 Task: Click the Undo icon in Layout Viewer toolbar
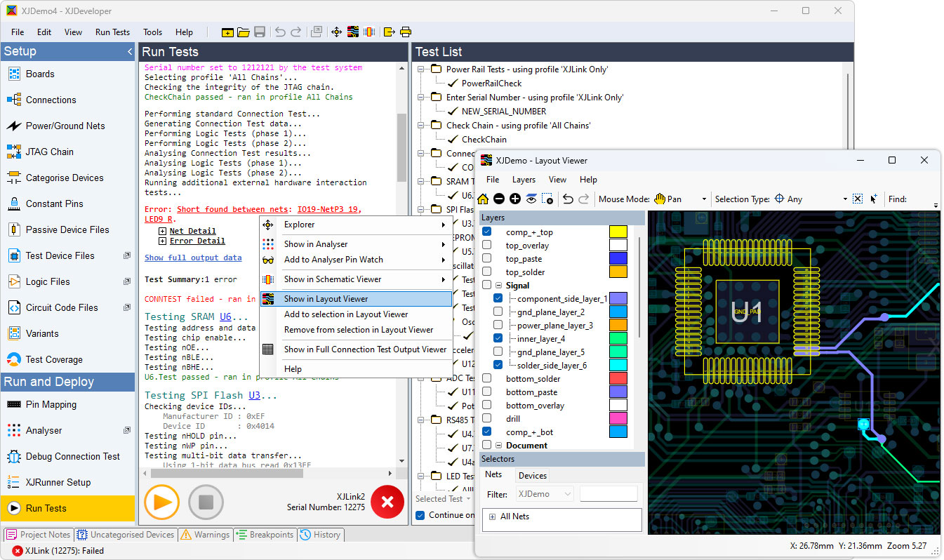(569, 199)
